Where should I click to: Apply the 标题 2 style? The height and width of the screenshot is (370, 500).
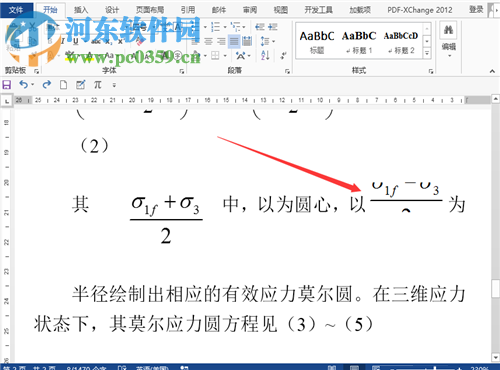[x=401, y=41]
